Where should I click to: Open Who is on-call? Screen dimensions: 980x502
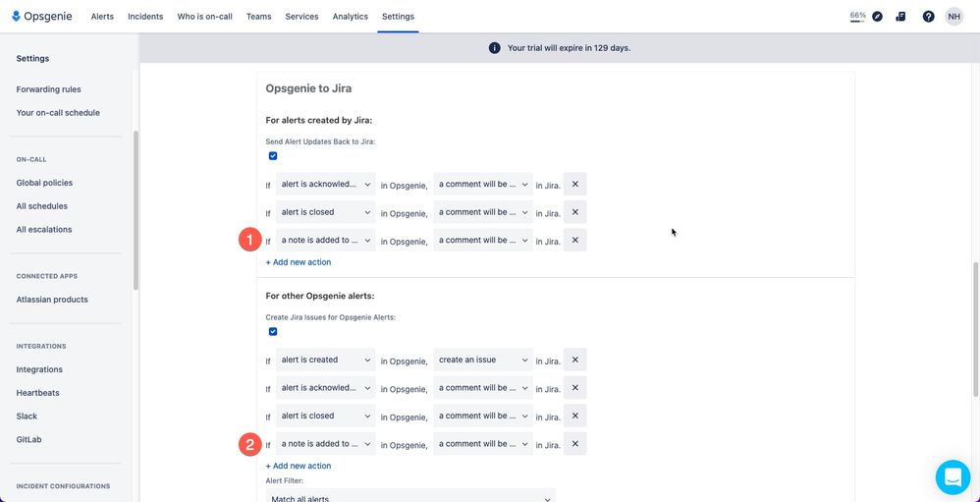tap(204, 17)
